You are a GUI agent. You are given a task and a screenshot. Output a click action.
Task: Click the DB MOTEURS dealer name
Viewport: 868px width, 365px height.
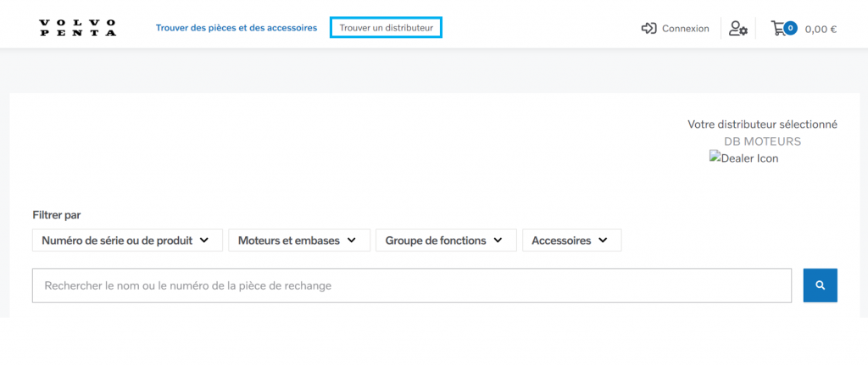click(x=762, y=141)
